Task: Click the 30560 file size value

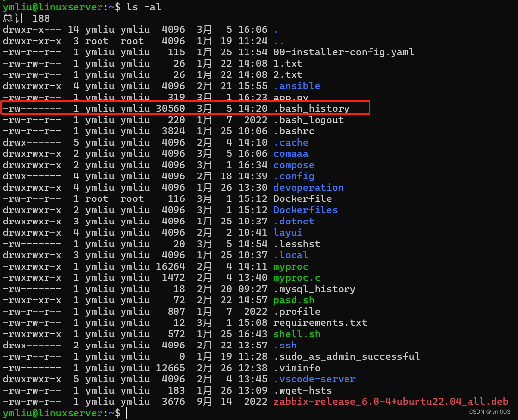Action: 171,108
